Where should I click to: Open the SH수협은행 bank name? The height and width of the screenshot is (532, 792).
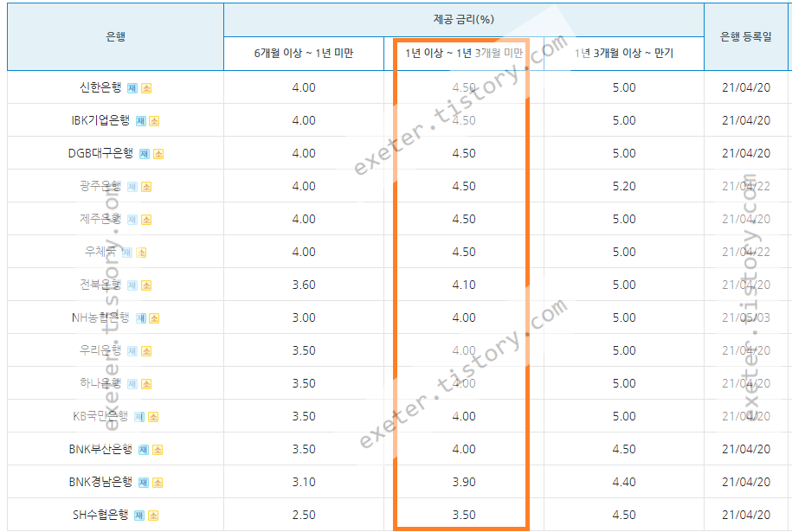[x=100, y=515]
